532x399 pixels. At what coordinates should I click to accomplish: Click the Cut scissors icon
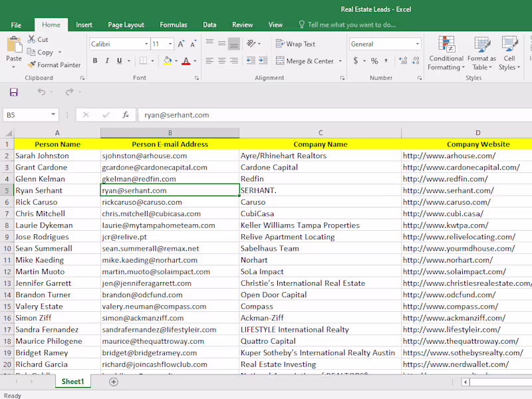tap(32, 40)
